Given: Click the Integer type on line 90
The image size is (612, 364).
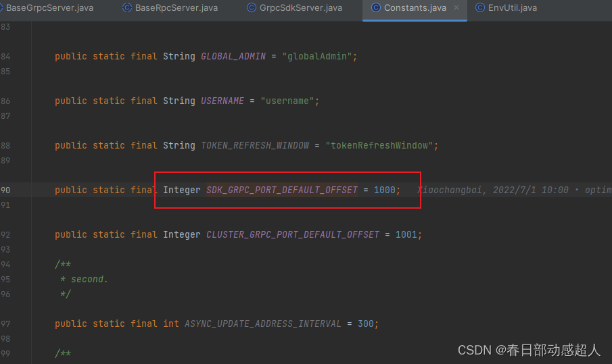Looking at the screenshot, I should click(181, 190).
